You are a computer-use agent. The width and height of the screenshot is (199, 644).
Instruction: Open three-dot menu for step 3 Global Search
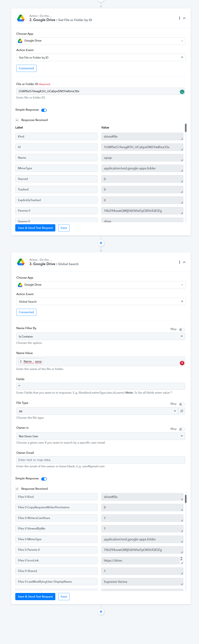(179, 262)
